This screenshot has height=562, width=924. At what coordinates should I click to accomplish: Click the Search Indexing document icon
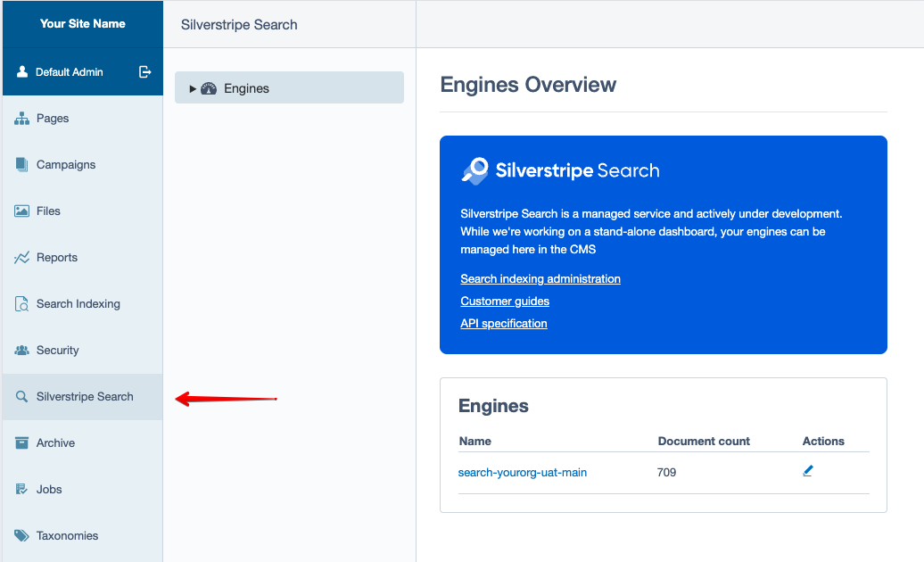coord(22,304)
